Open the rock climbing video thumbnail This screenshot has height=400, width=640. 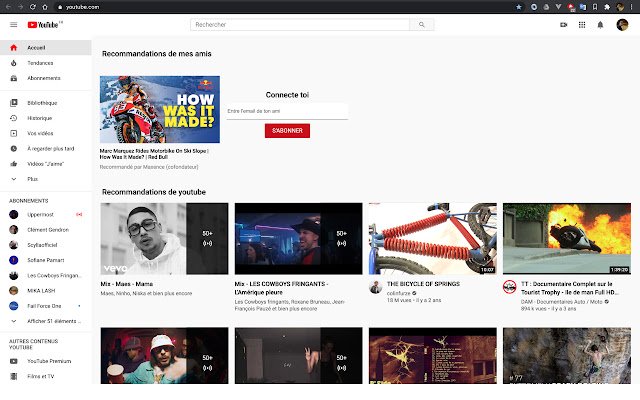click(567, 356)
